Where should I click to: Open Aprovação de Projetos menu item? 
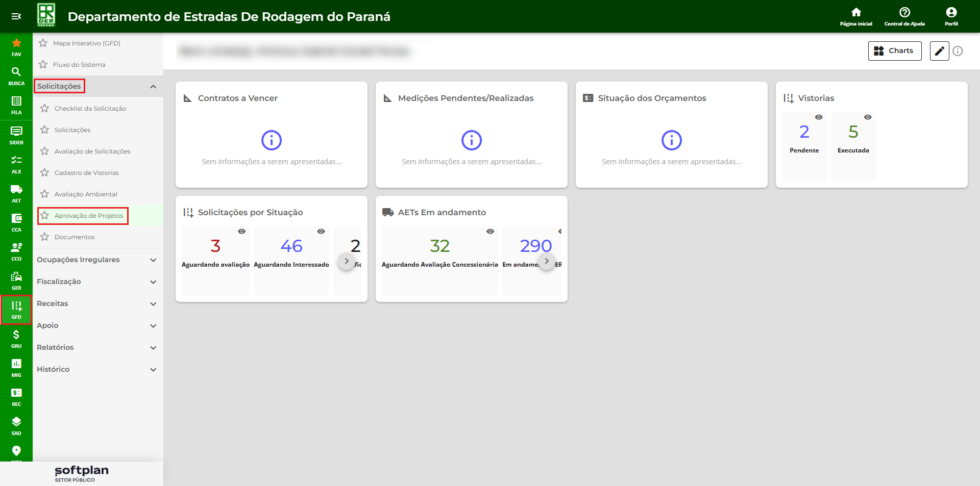pyautogui.click(x=89, y=216)
